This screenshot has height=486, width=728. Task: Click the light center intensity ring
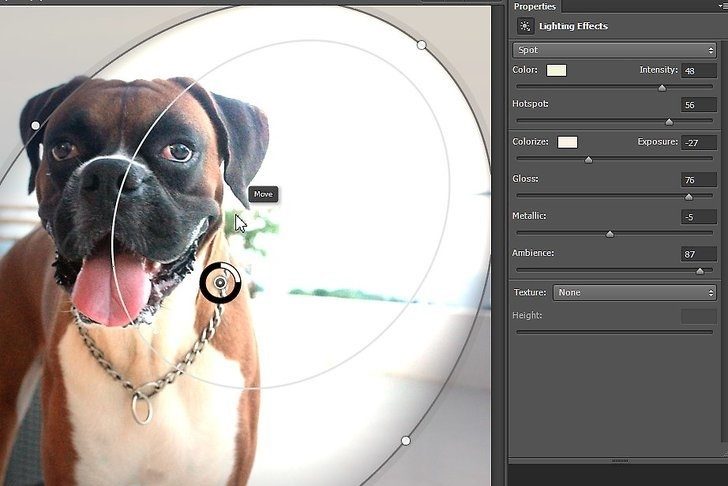pos(220,283)
